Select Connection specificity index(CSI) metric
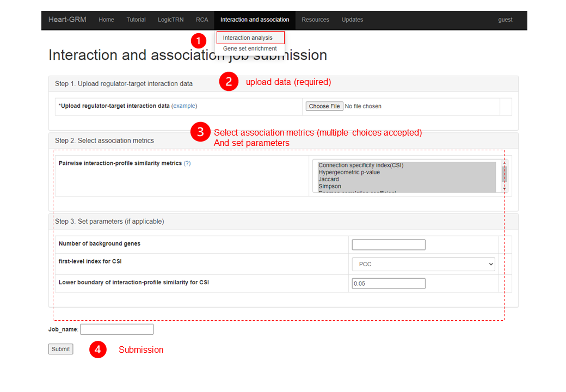This screenshot has height=392, width=566. pyautogui.click(x=407, y=166)
